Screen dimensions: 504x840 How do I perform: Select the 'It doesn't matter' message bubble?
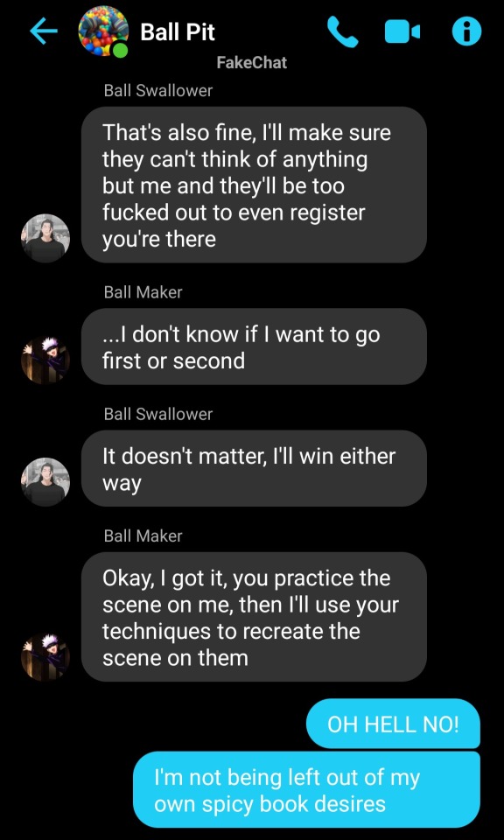254,468
